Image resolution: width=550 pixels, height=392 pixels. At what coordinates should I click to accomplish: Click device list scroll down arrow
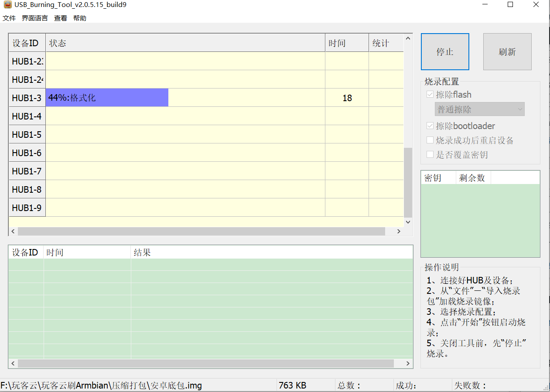coord(408,222)
